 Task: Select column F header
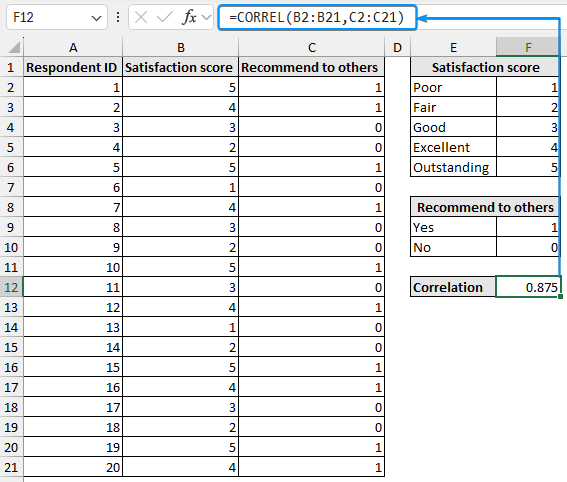[x=528, y=47]
